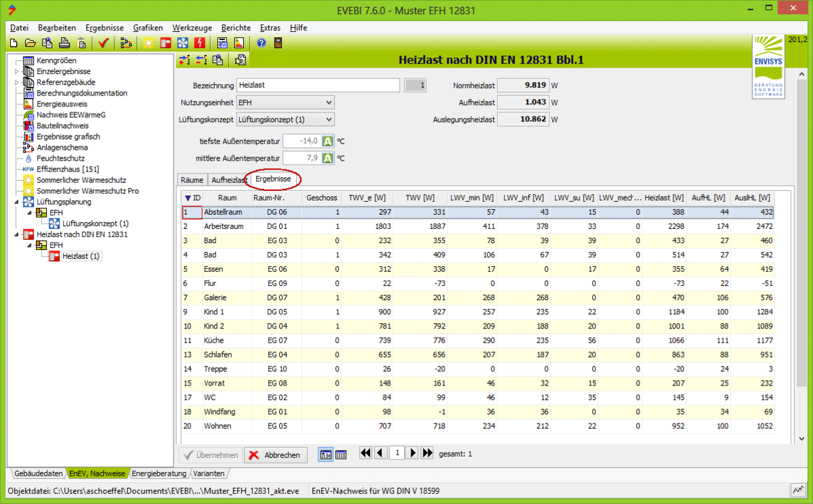Click the Bezeichnung text field

(x=318, y=85)
